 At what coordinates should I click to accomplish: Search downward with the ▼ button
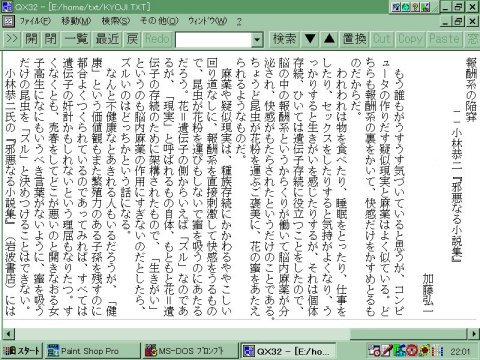(310, 39)
